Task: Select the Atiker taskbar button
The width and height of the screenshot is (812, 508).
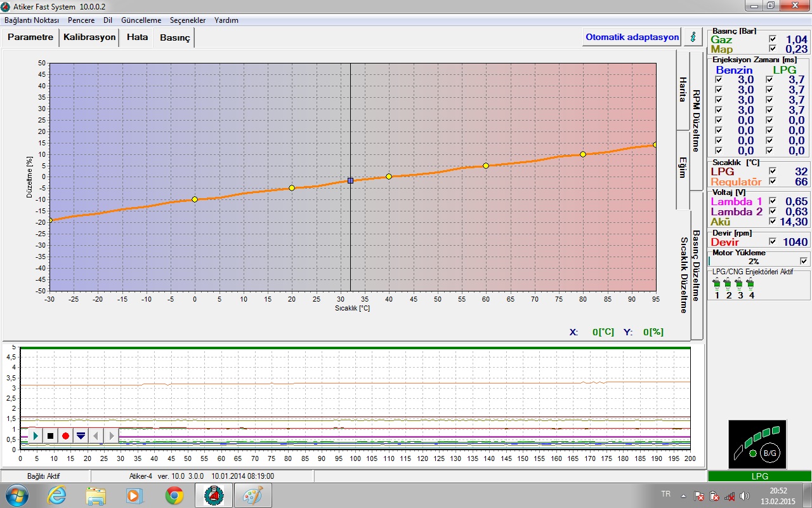Action: 214,495
